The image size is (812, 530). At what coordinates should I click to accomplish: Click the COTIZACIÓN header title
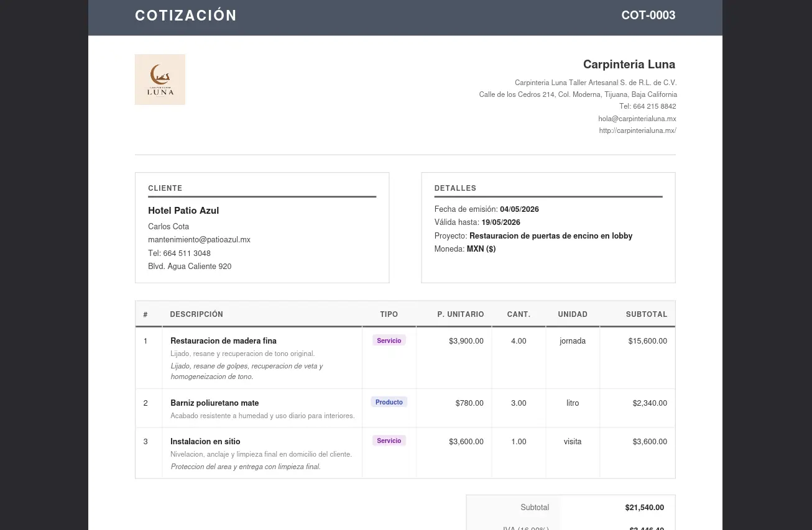(x=186, y=16)
